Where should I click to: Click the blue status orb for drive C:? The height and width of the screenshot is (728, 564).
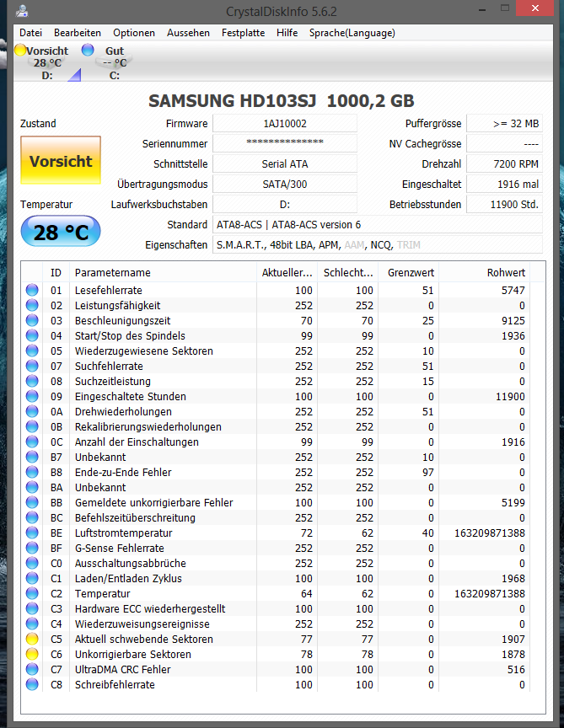click(88, 50)
